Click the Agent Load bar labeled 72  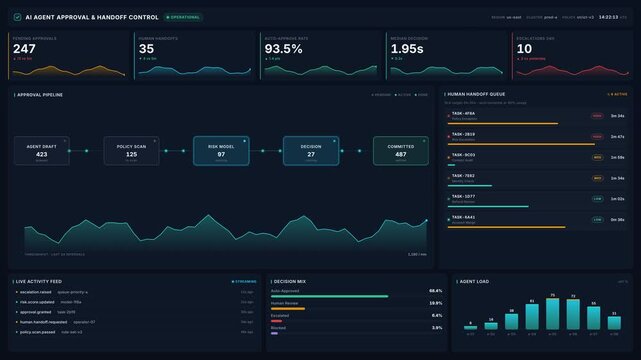point(573,315)
